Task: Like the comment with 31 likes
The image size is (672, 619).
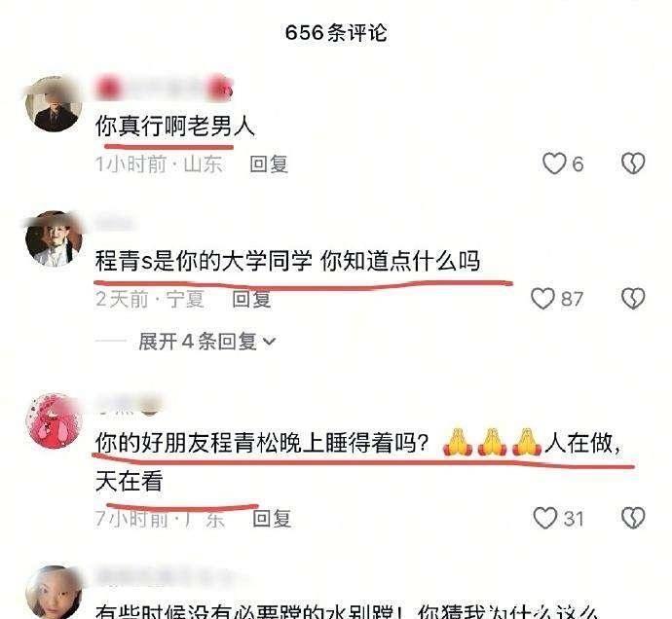Action: (x=544, y=518)
